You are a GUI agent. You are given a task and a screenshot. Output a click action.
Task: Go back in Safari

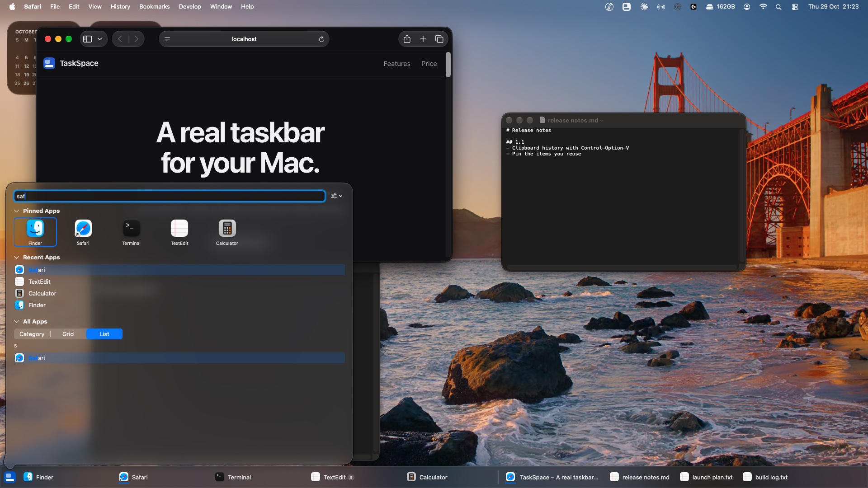120,39
